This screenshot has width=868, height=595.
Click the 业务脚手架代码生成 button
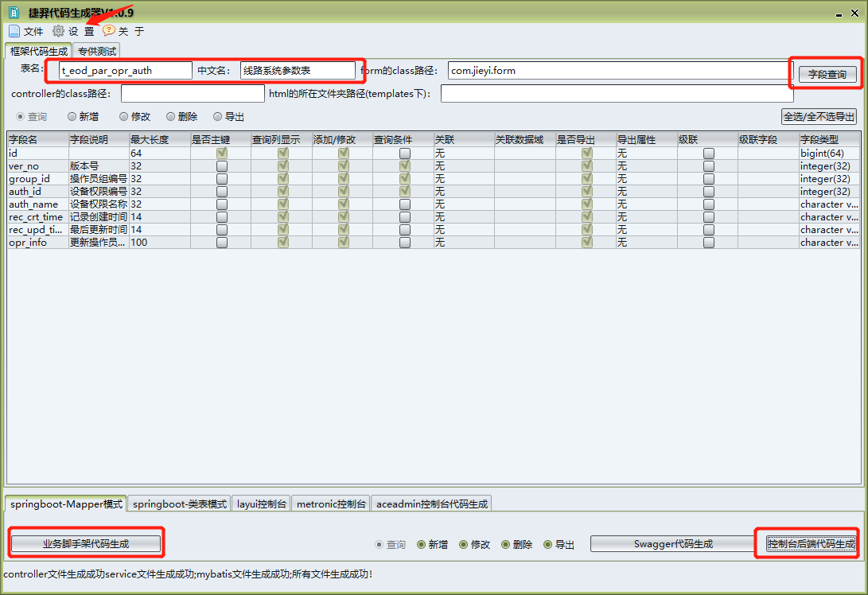(86, 544)
